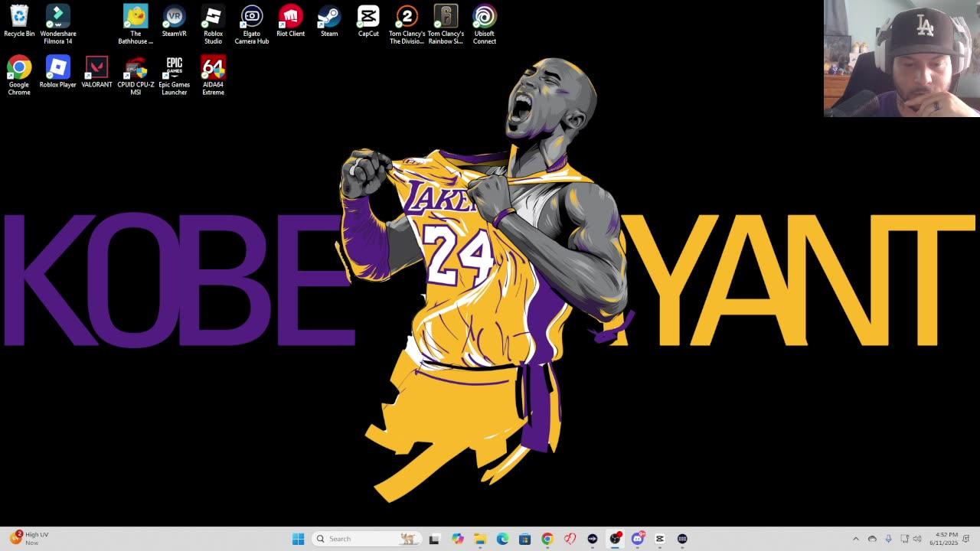980x551 pixels.
Task: Open the red heart-shaped app on taskbar
Action: click(570, 539)
